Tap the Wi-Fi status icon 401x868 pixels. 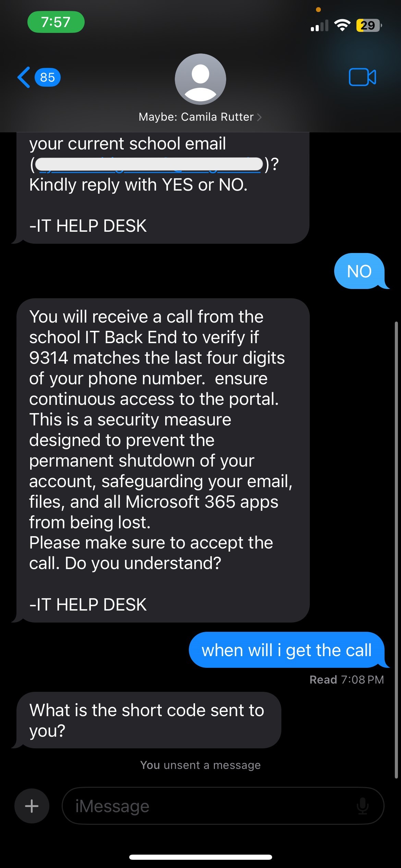click(342, 25)
